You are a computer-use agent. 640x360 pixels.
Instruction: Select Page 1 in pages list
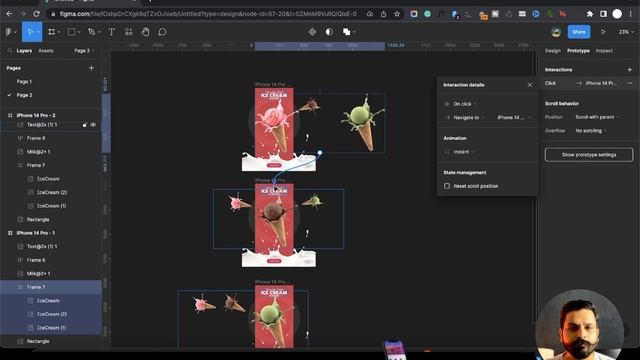[x=24, y=82]
